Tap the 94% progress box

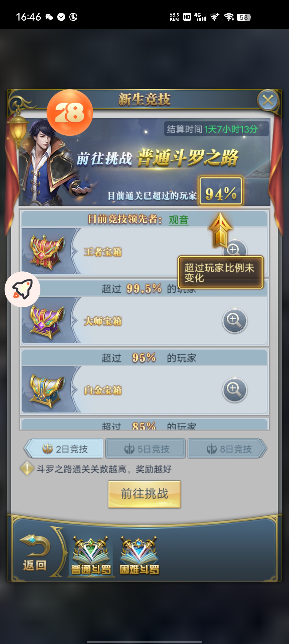pyautogui.click(x=221, y=191)
